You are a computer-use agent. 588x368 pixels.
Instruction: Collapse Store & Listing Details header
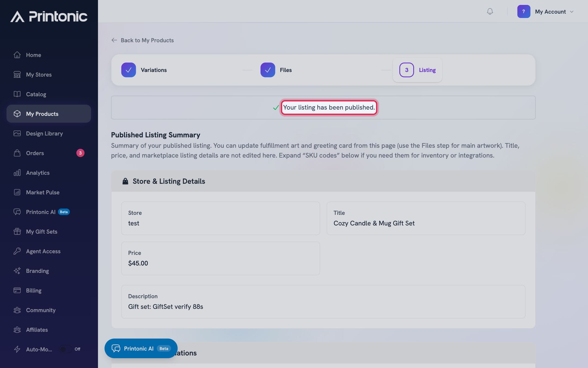pos(323,181)
